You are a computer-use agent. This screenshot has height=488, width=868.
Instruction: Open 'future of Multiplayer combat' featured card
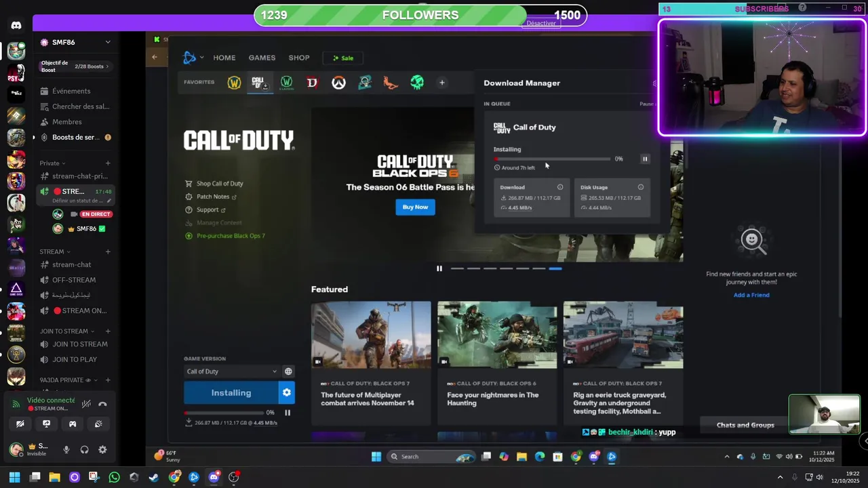pyautogui.click(x=371, y=363)
